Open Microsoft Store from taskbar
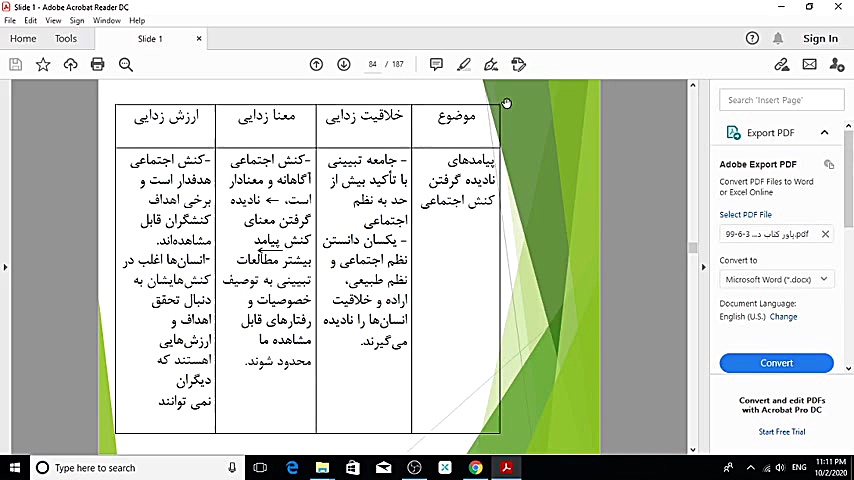 tap(353, 467)
